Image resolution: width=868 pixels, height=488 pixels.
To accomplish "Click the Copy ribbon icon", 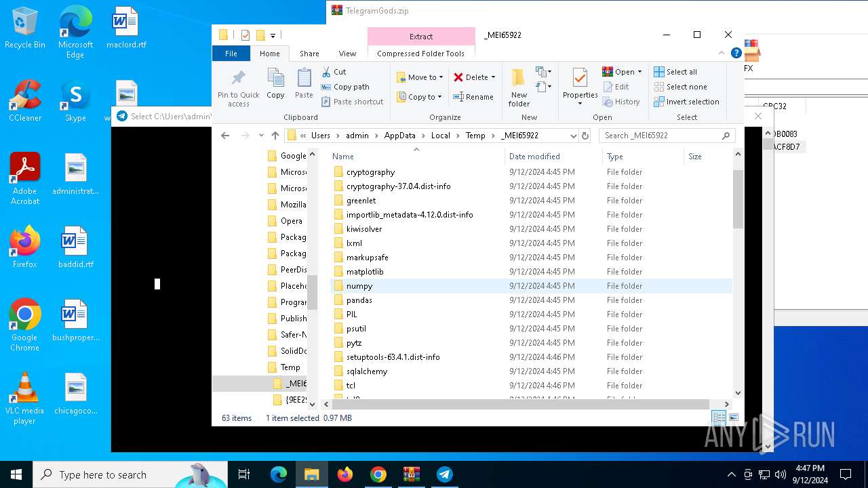I will click(275, 84).
